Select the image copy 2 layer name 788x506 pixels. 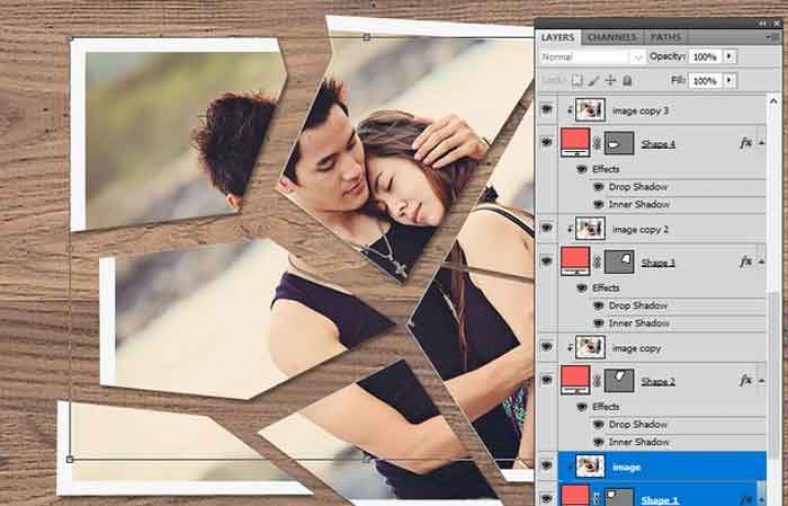coord(640,230)
